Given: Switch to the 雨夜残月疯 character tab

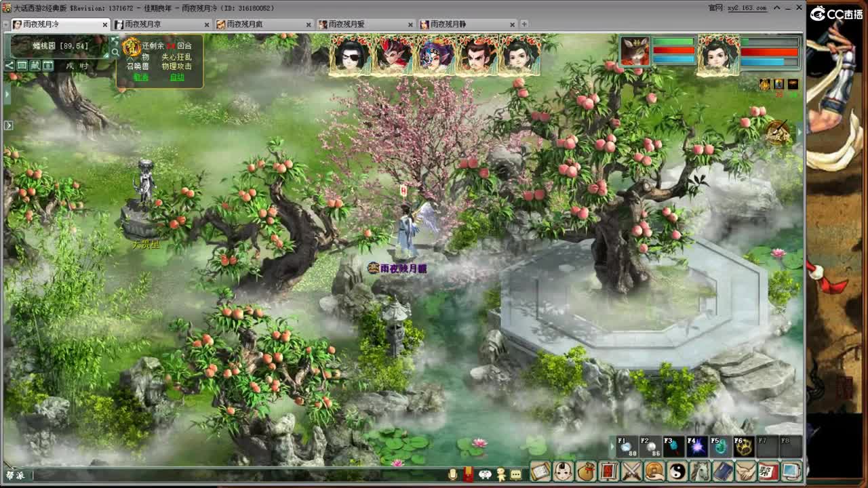Looking at the screenshot, I should (x=263, y=24).
